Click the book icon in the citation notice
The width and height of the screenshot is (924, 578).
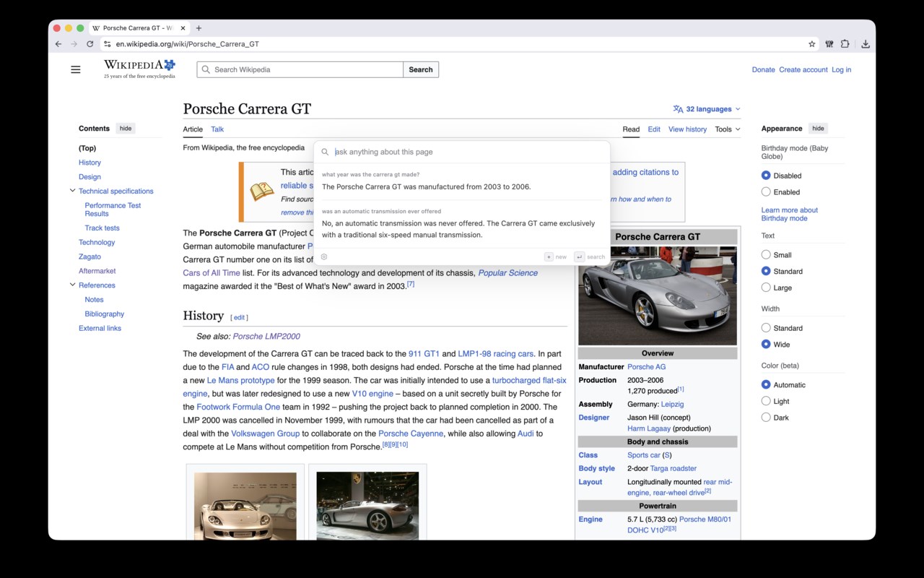click(262, 191)
